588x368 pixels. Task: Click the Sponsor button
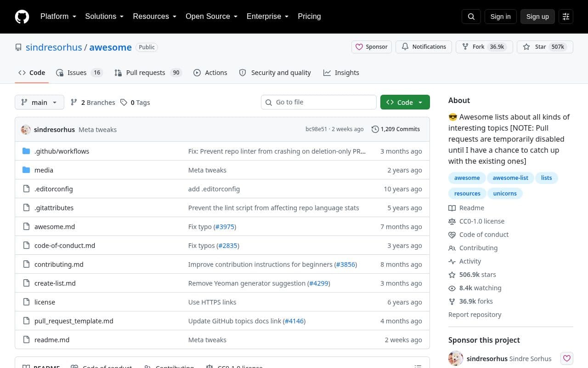pos(372,47)
